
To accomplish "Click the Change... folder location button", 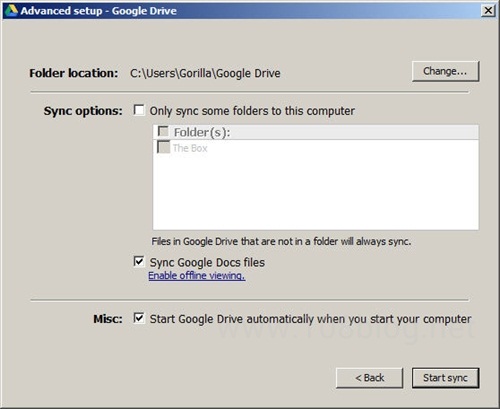I will (x=445, y=71).
